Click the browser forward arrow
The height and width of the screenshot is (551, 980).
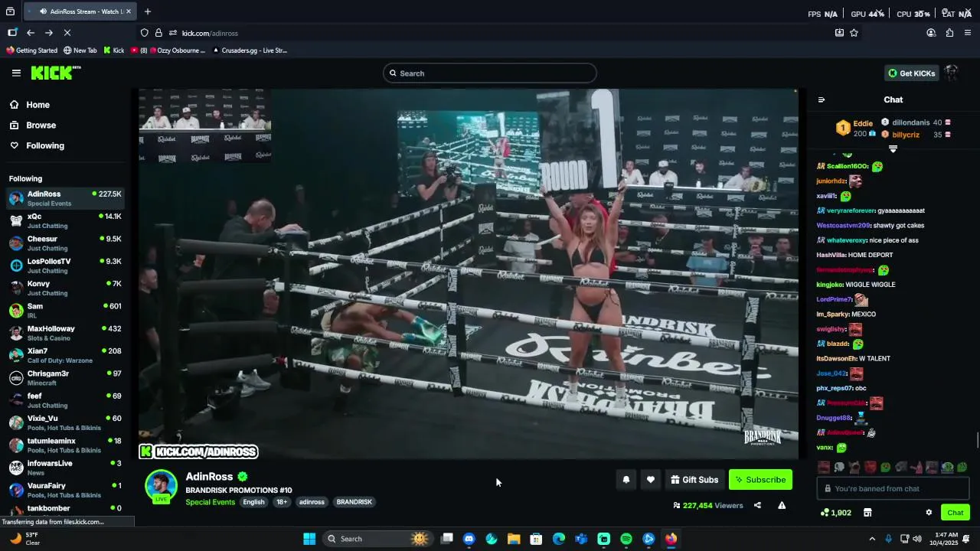49,33
